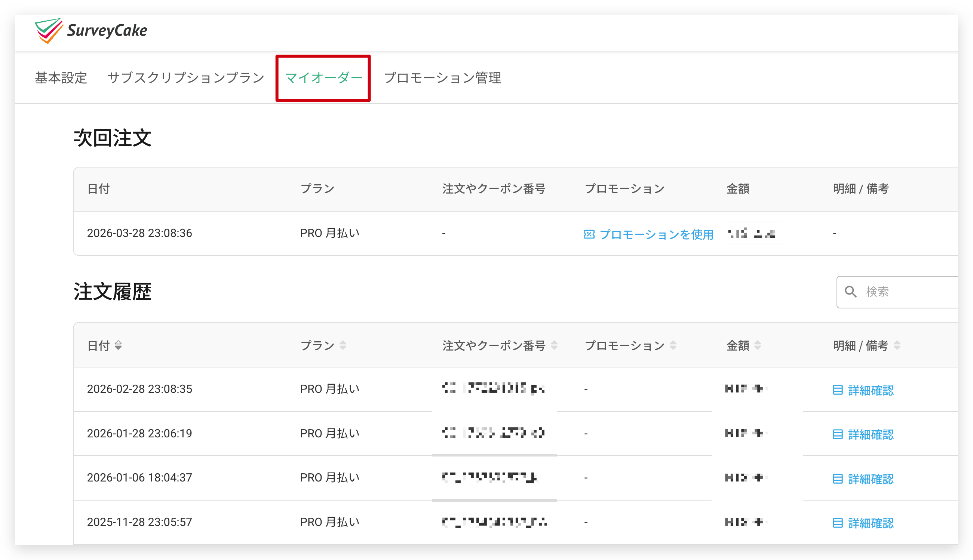Select next order date 2026-03-28 23:08:36

(139, 233)
